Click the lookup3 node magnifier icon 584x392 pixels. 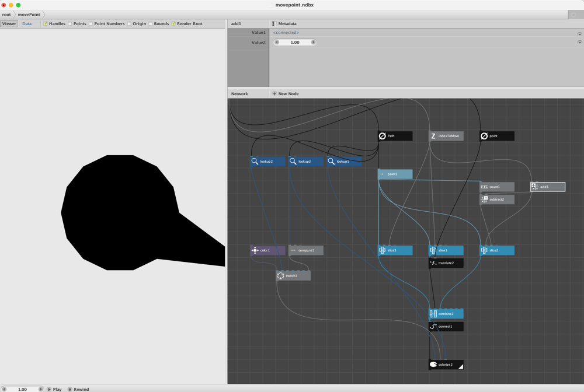tap(293, 162)
